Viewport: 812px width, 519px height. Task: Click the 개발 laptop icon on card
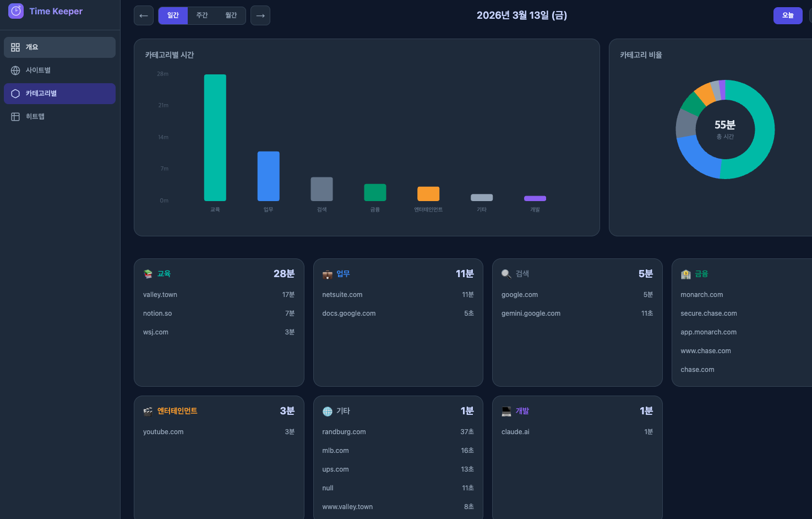(506, 411)
